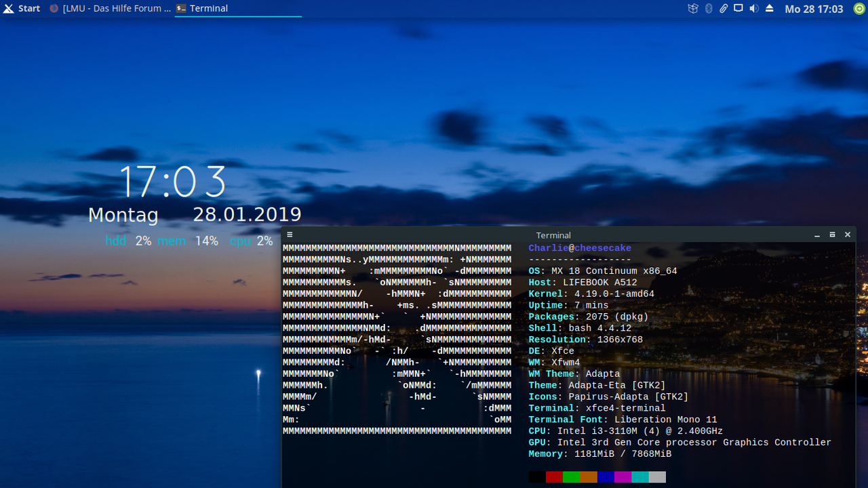Click the cyan color block in terminal
The height and width of the screenshot is (488, 868).
pyautogui.click(x=640, y=477)
